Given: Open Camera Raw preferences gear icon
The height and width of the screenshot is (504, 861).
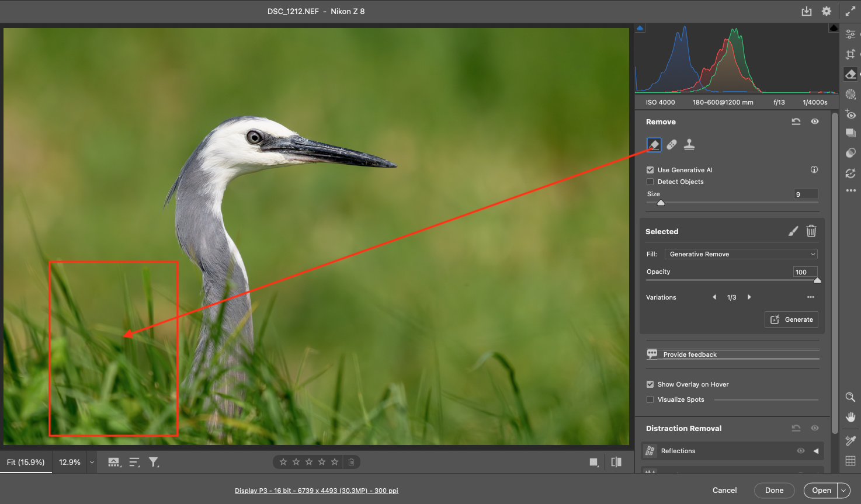Looking at the screenshot, I should (827, 11).
